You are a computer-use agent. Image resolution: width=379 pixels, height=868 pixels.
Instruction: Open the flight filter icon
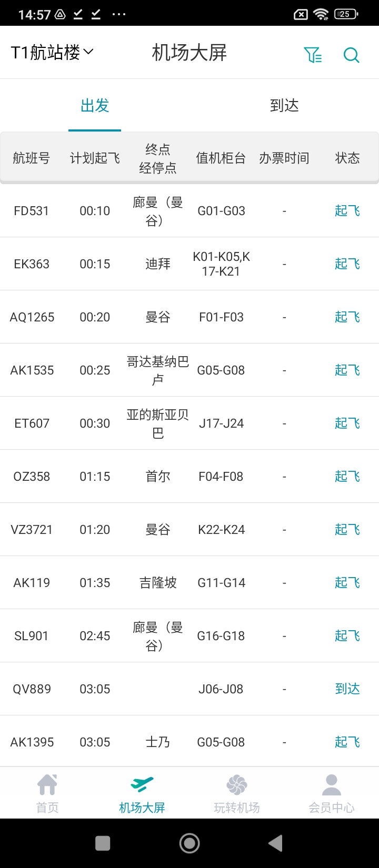[x=313, y=54]
